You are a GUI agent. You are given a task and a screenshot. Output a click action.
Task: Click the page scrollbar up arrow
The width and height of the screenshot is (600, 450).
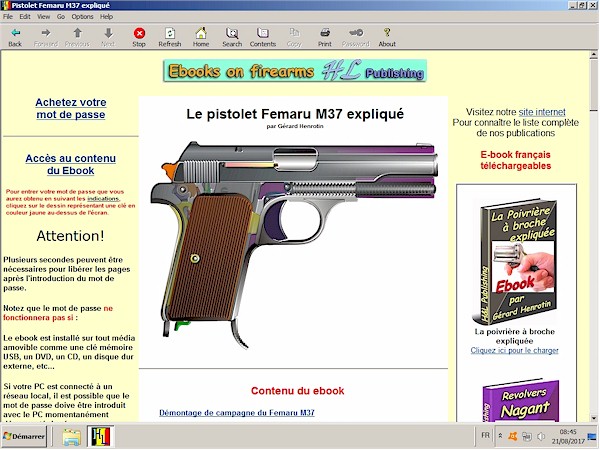[594, 55]
